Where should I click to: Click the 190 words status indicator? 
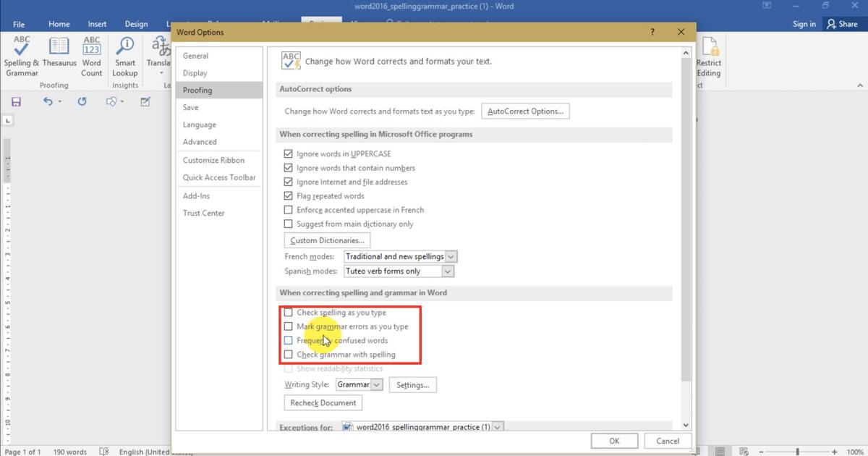click(70, 452)
